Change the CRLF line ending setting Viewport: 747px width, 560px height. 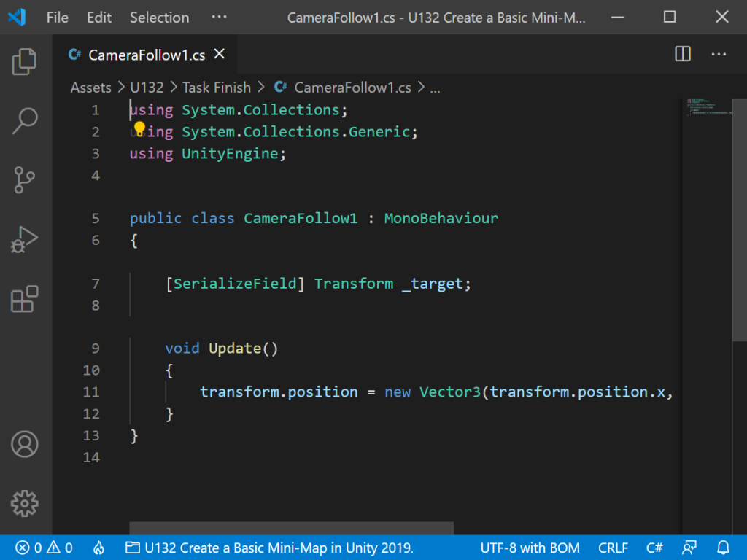[x=613, y=548]
